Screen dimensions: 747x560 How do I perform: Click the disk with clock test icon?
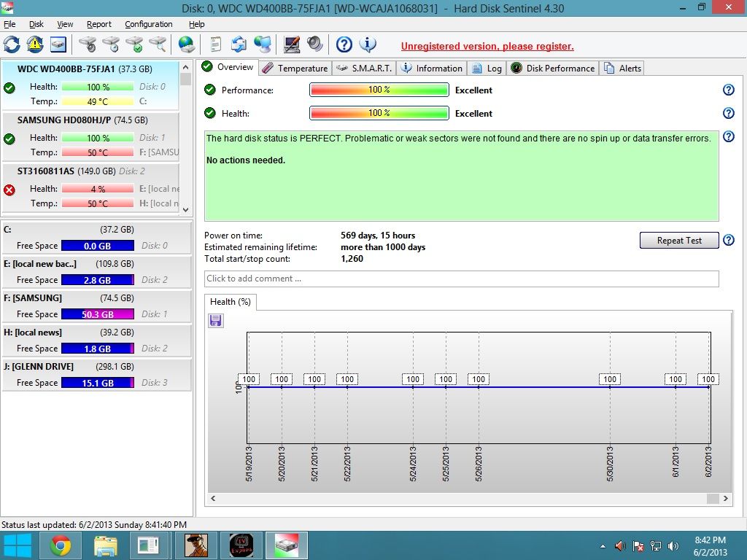point(111,44)
